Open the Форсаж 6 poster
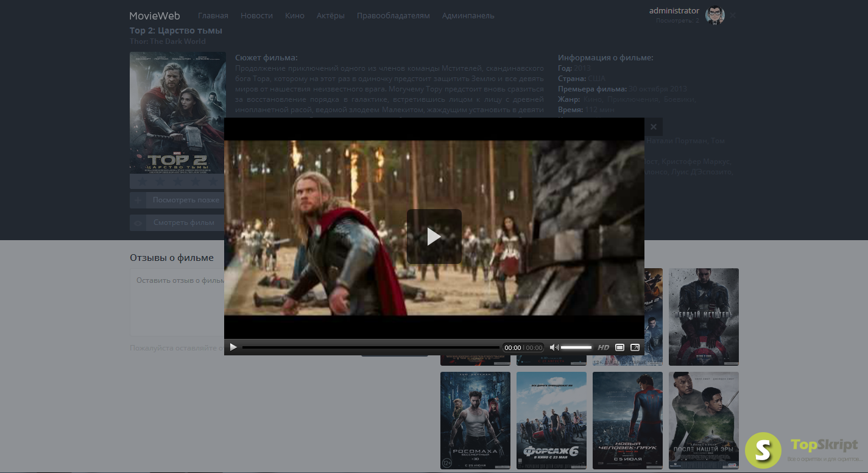This screenshot has height=473, width=868. [551, 421]
